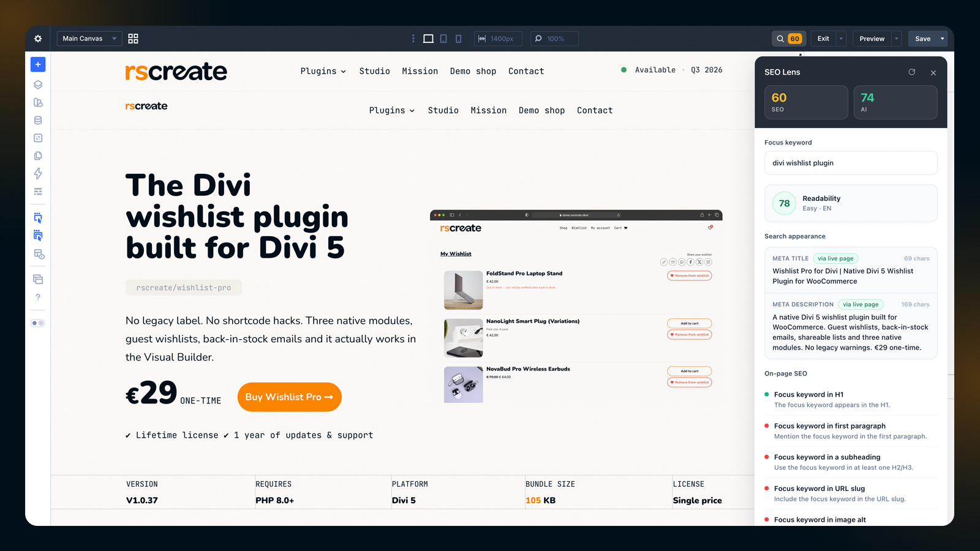Open the AI score card showing 74
The height and width of the screenshot is (551, 980).
pos(895,102)
